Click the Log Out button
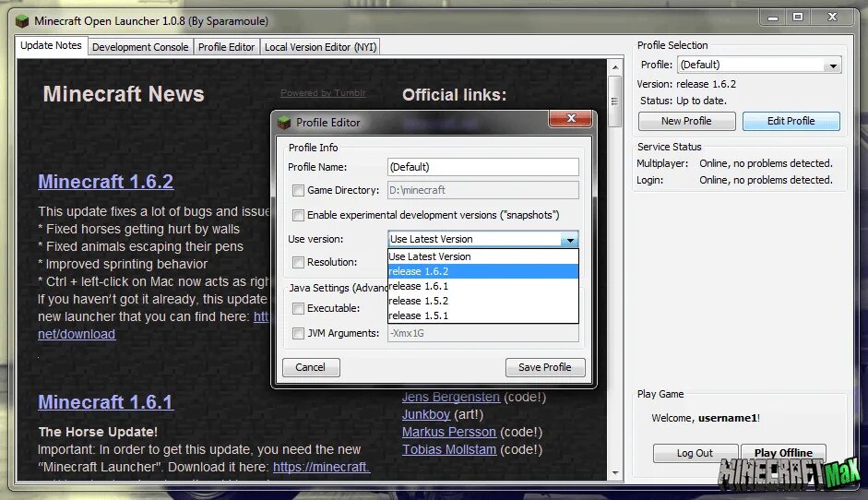Image resolution: width=868 pixels, height=500 pixels. point(695,453)
